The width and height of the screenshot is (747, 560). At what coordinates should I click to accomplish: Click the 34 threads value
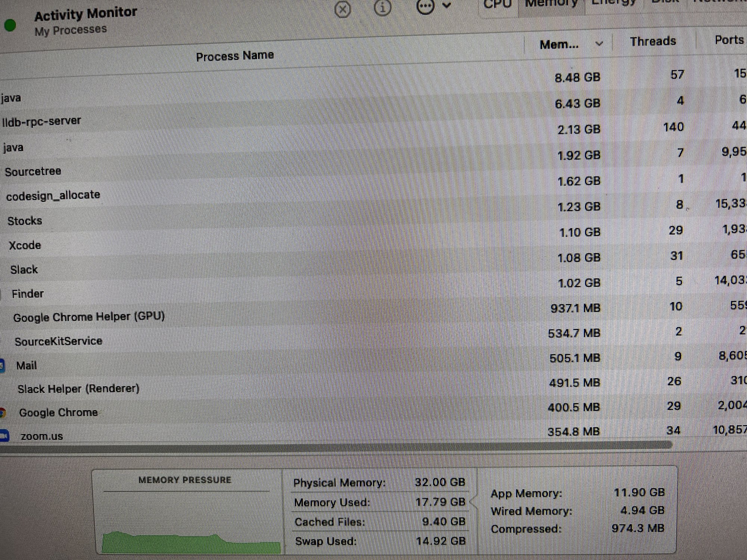tap(673, 430)
